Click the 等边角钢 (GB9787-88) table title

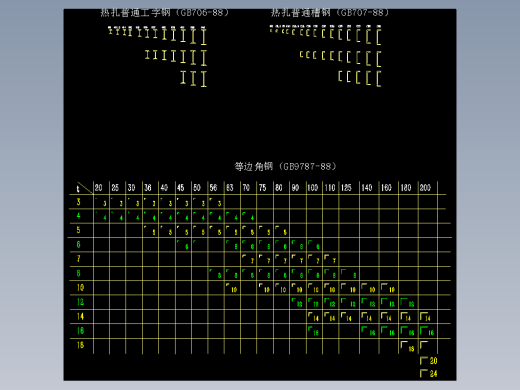(285, 166)
